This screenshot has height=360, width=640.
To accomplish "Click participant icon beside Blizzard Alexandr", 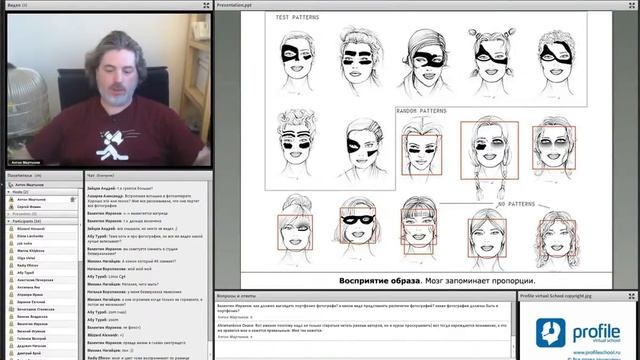I will 11,229.
